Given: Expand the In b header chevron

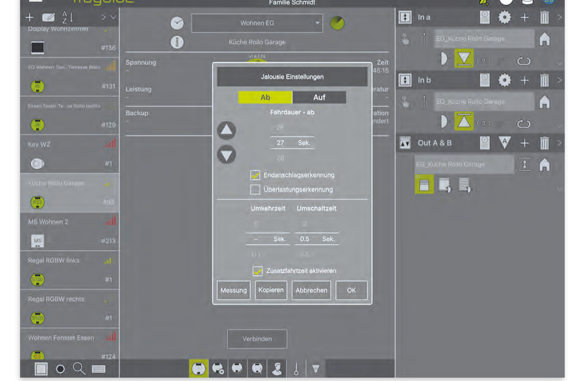Looking at the screenshot, I should (559, 80).
